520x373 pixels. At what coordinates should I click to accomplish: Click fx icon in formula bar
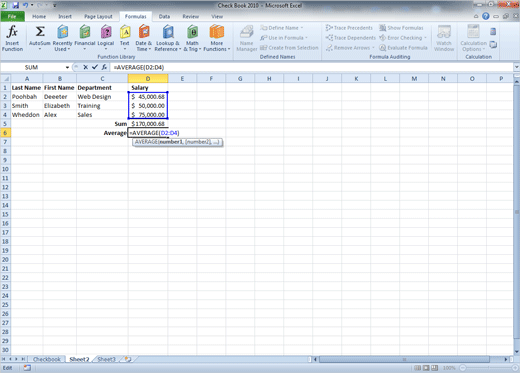click(x=104, y=67)
